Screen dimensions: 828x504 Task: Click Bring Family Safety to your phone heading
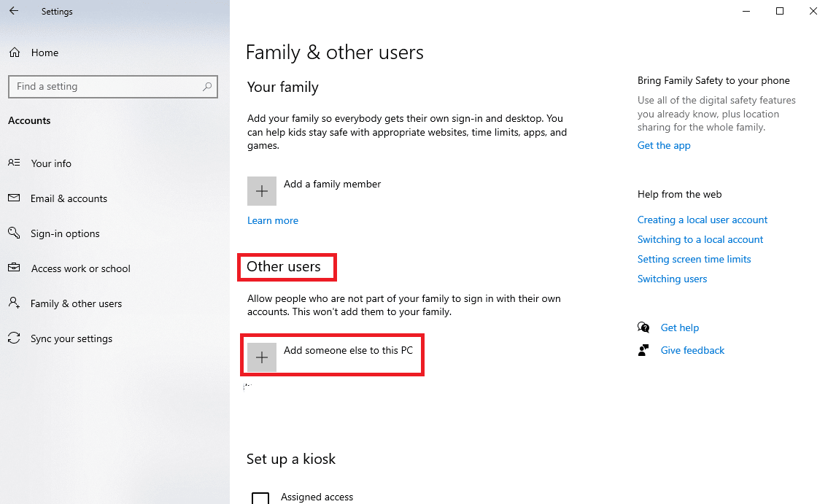tap(713, 81)
